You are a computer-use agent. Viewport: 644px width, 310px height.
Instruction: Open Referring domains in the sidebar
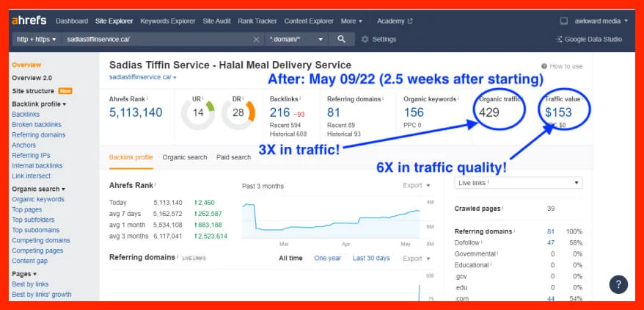point(39,135)
